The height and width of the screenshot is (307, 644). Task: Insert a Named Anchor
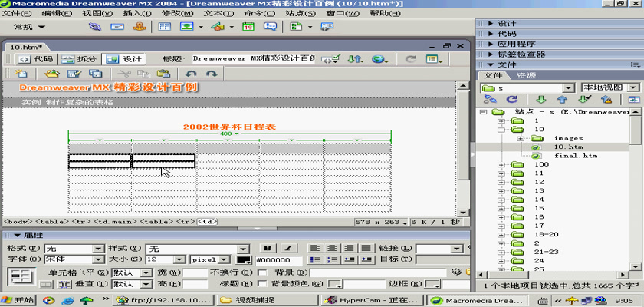[140, 27]
